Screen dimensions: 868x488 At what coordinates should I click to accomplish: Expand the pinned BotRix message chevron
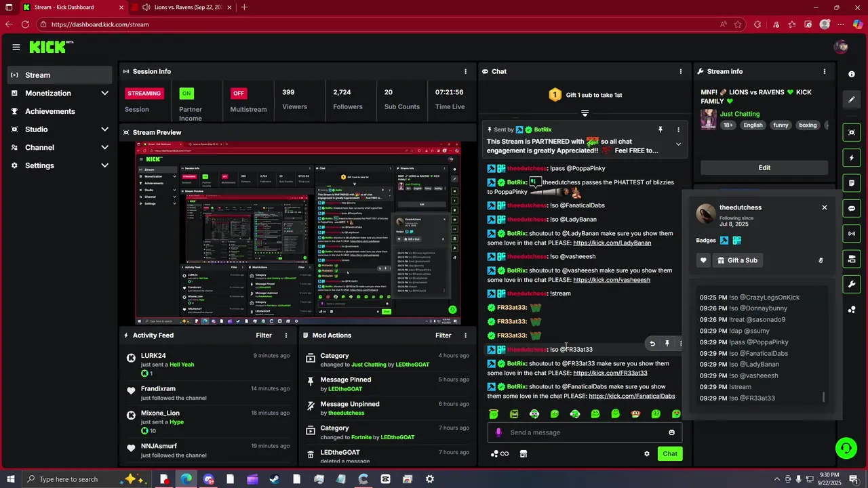tap(678, 144)
